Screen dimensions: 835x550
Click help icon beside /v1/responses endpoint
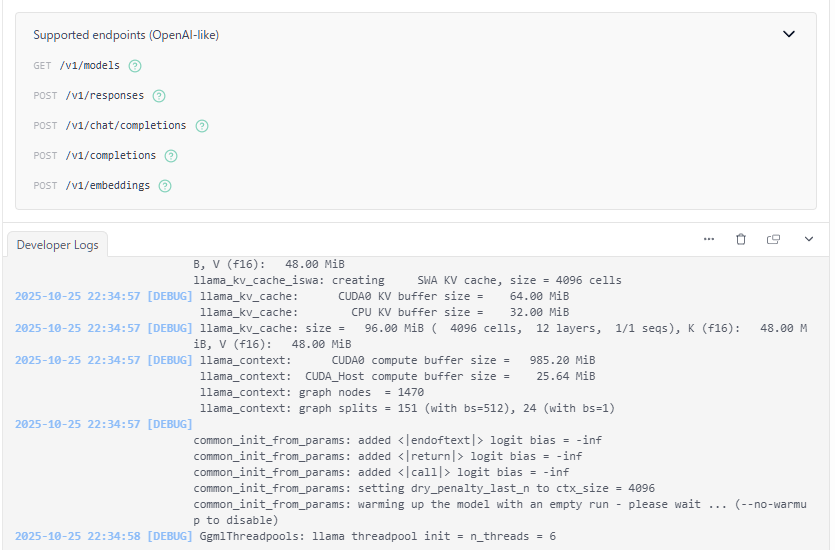[x=158, y=96]
